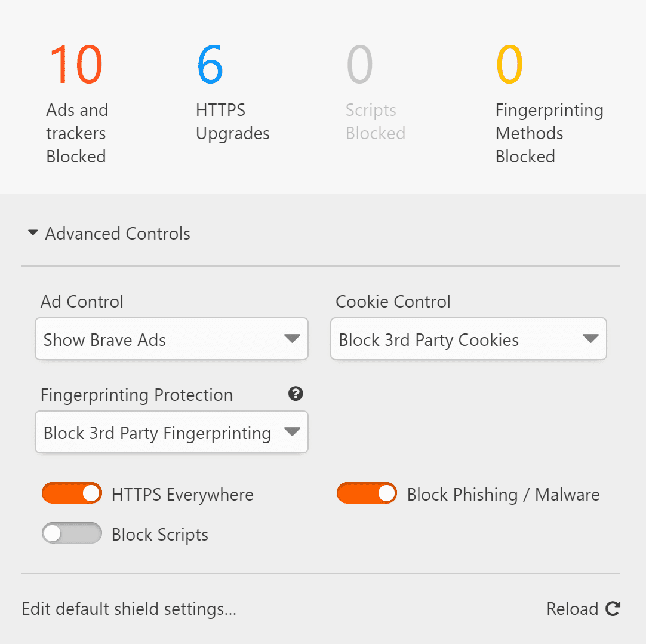Click the Reload circular arrow icon
Image resolution: width=646 pixels, height=644 pixels.
click(x=613, y=609)
